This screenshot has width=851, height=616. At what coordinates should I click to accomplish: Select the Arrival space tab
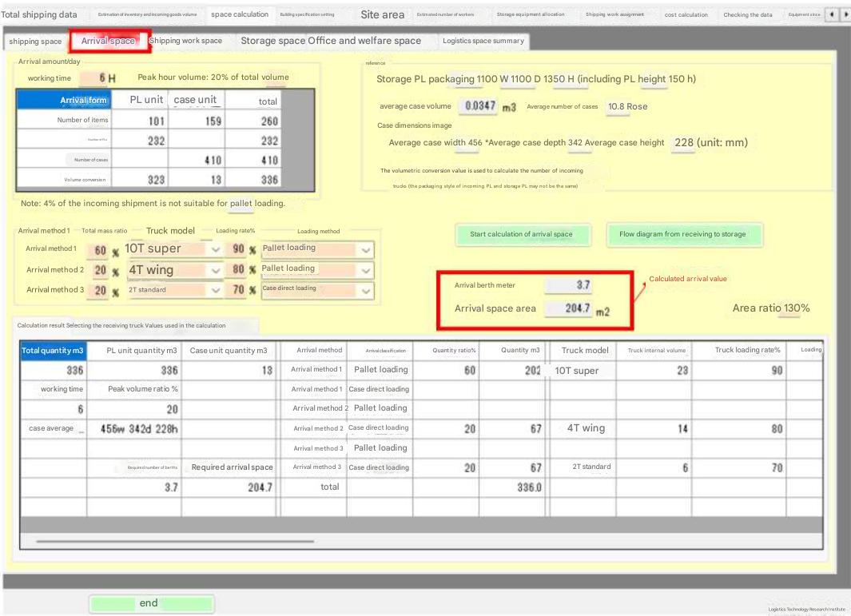(x=108, y=41)
